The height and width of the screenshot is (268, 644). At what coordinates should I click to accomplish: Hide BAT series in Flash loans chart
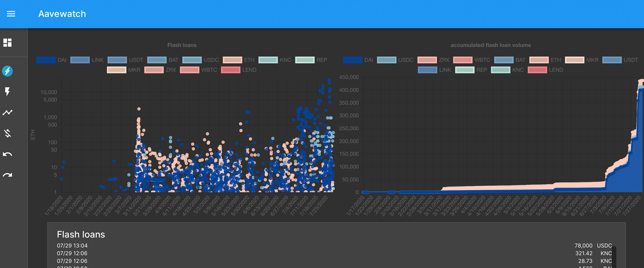pos(162,60)
